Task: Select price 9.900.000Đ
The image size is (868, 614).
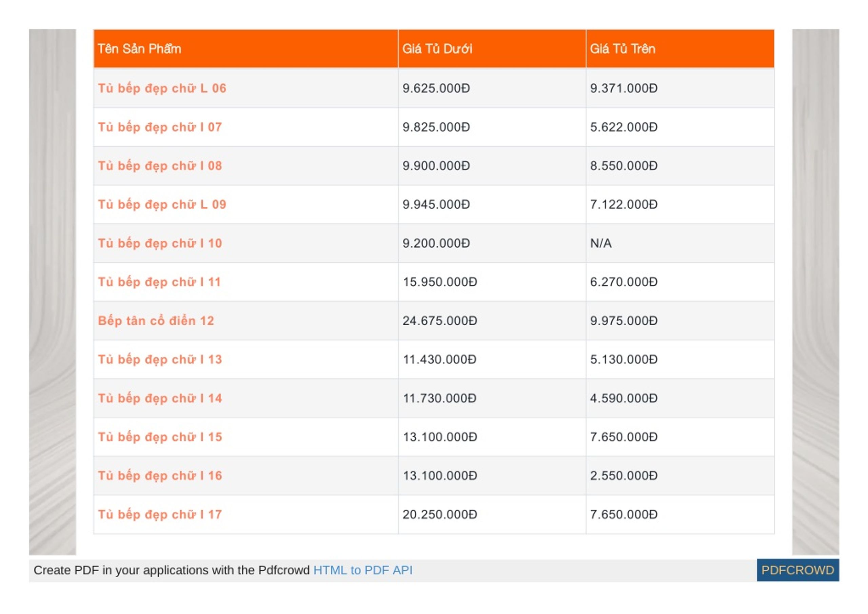Action: 436,166
